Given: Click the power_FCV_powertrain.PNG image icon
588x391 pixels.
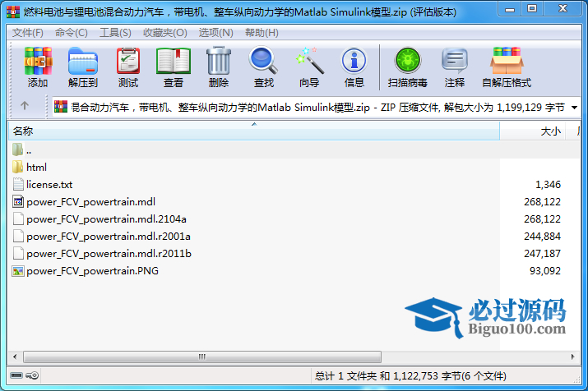Looking at the screenshot, I should 18,271.
